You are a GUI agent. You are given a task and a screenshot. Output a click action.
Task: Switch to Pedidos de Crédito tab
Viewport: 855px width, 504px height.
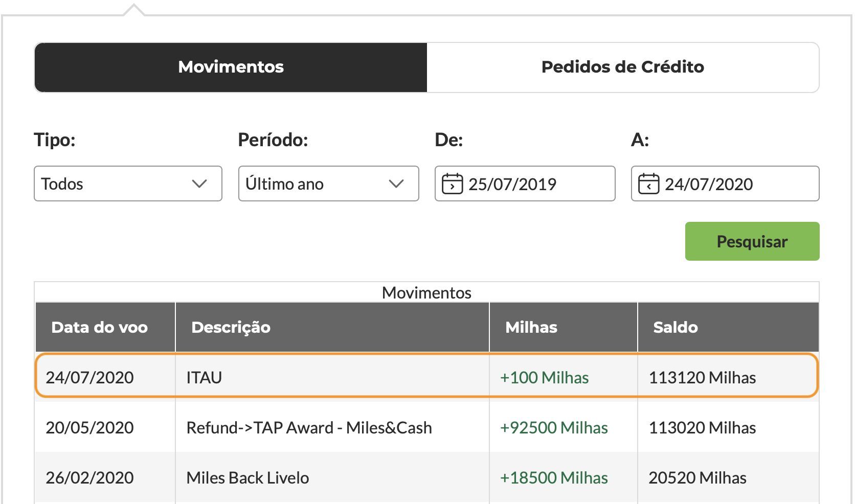point(623,67)
